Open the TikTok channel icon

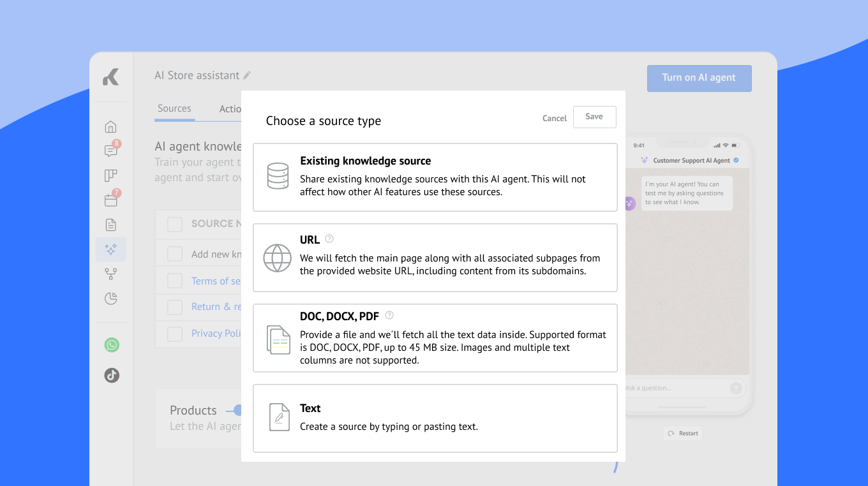click(112, 375)
